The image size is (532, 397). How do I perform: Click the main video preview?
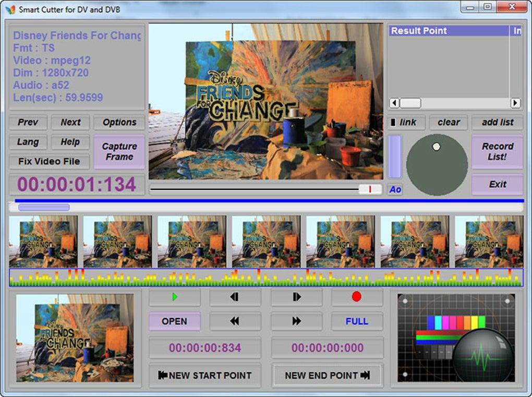(266, 101)
